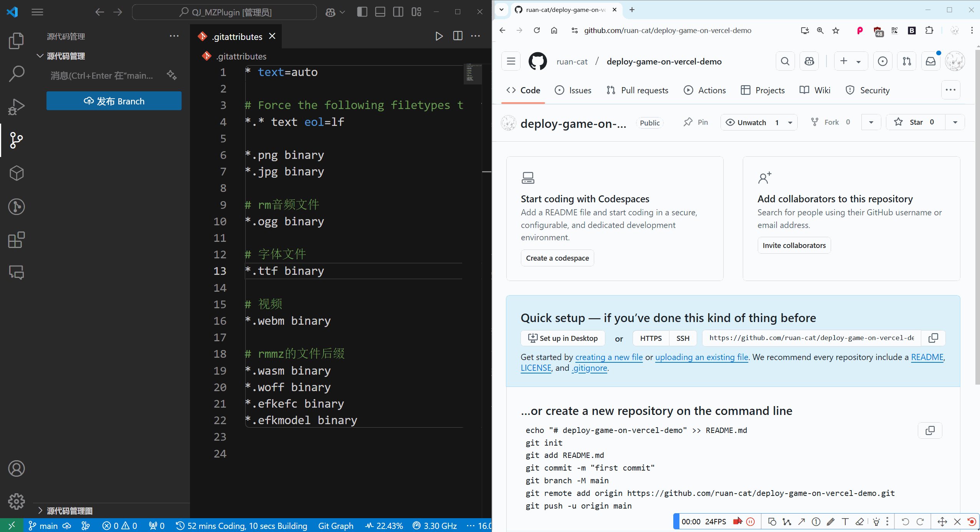Image resolution: width=980 pixels, height=532 pixels.
Task: Open the Copilot dropdown in VS Code title bar
Action: 342,12
